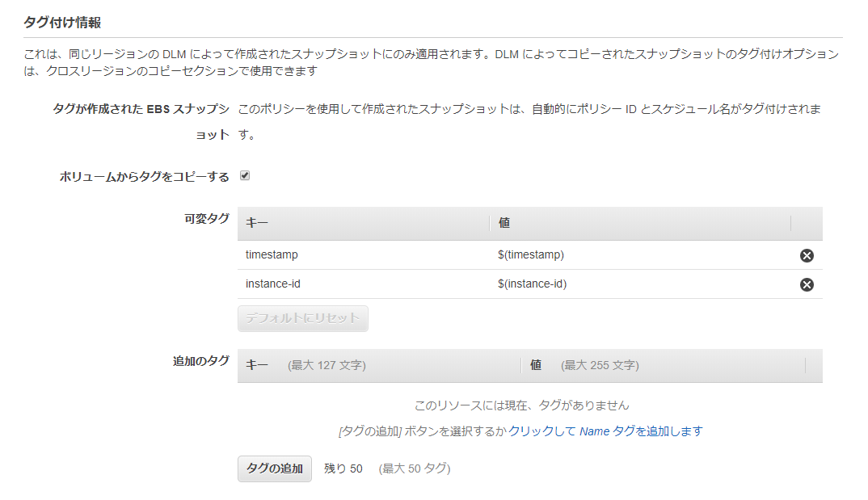The width and height of the screenshot is (868, 500).
Task: Click the 値 column header of 可変タグ
Action: click(x=504, y=223)
